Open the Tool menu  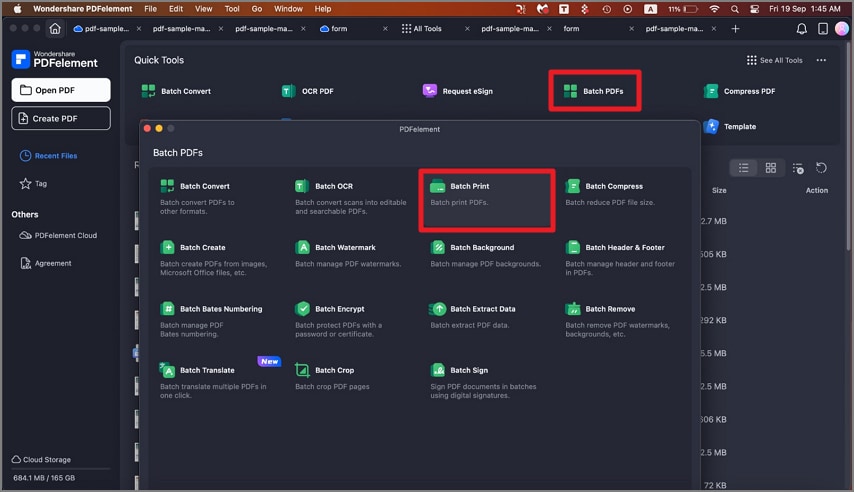(232, 9)
